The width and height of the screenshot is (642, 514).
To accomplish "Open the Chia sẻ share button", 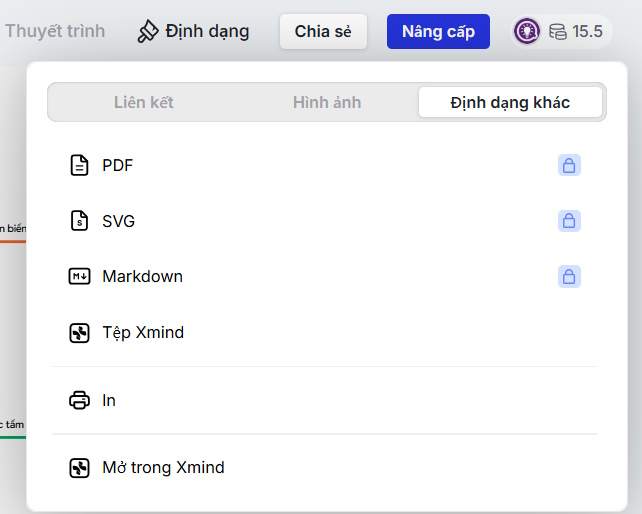I will tap(323, 32).
